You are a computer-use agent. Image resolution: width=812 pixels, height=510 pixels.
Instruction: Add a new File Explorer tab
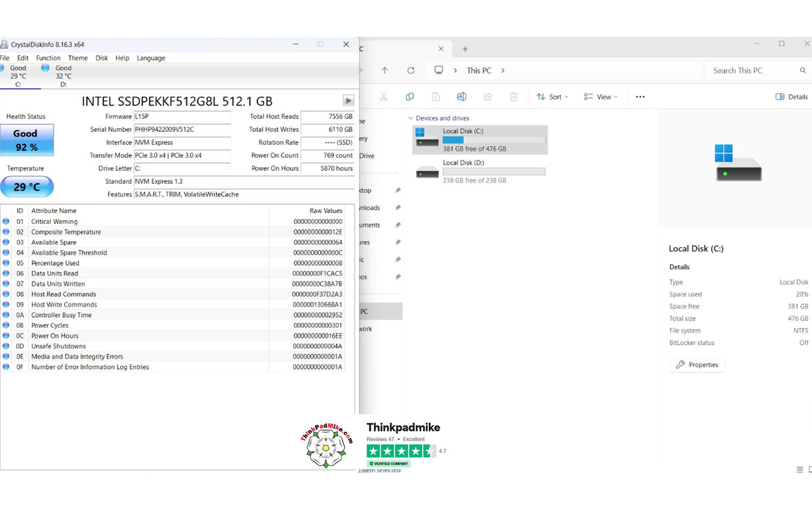(465, 49)
